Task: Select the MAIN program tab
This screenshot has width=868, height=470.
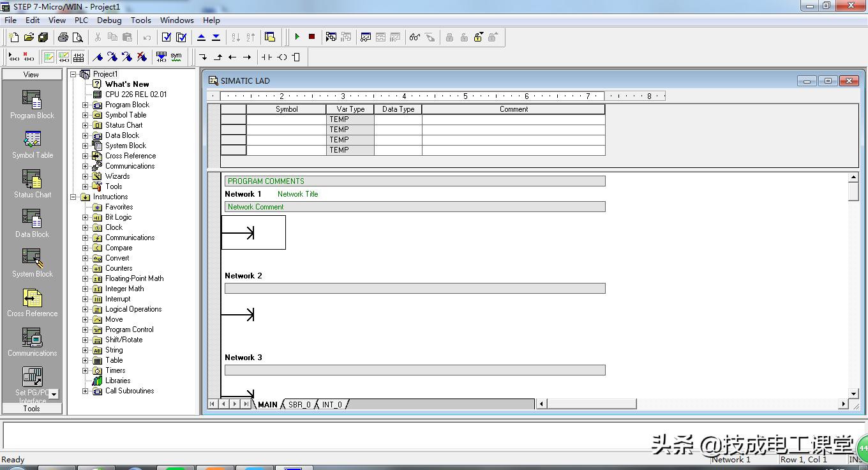Action: pyautogui.click(x=267, y=404)
